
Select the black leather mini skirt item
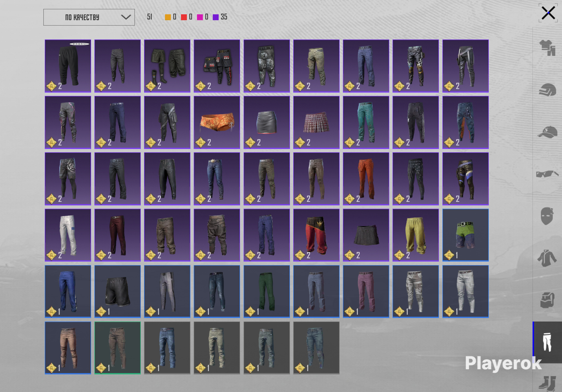pyautogui.click(x=266, y=122)
